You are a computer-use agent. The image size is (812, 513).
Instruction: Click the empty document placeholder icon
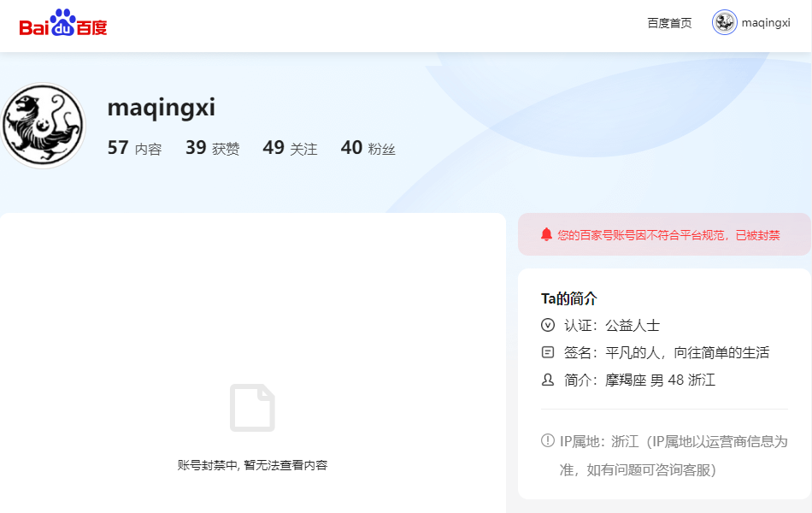(252, 408)
